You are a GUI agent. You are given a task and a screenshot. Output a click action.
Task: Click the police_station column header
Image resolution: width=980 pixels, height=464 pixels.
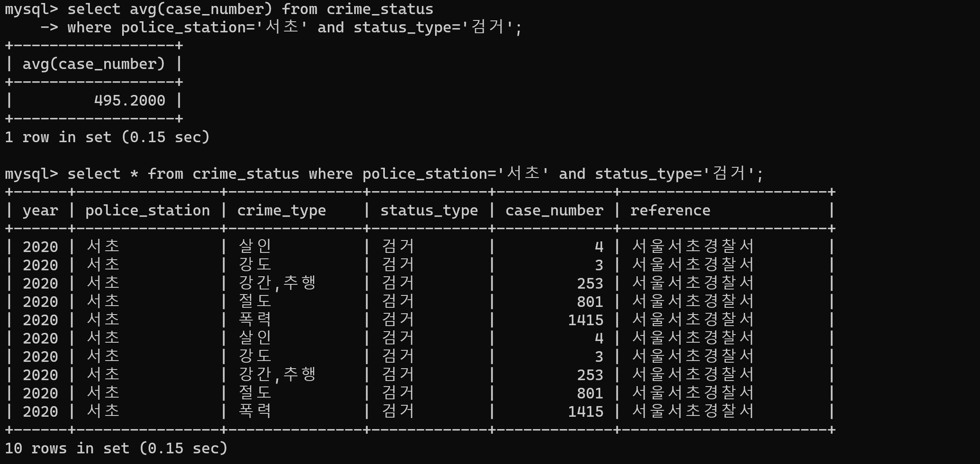pyautogui.click(x=147, y=210)
